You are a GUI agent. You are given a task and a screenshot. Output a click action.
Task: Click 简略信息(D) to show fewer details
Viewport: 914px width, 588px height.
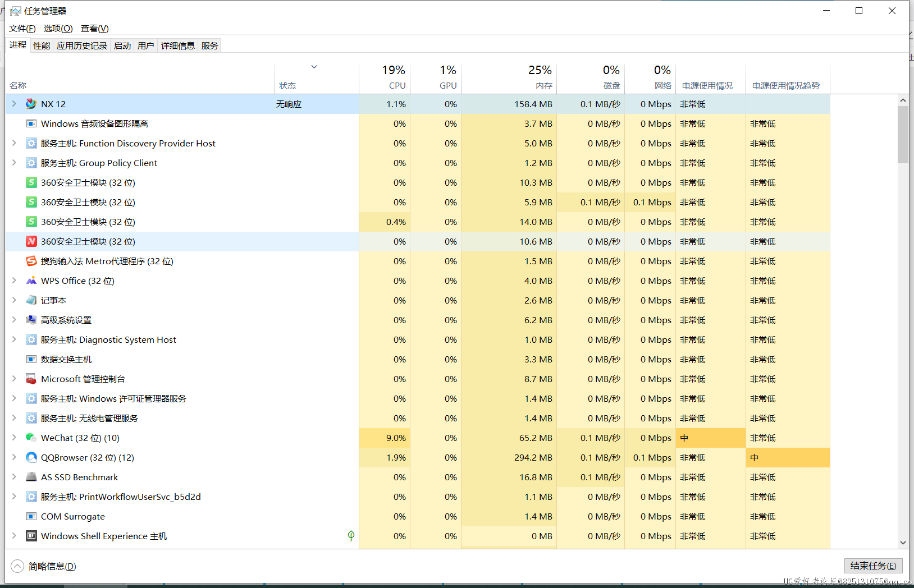[52, 566]
